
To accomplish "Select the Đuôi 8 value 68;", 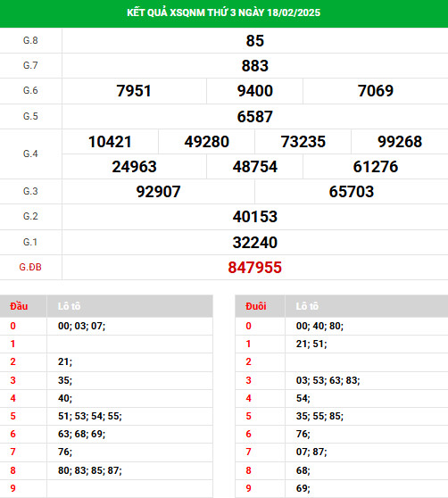I will click(x=303, y=470).
